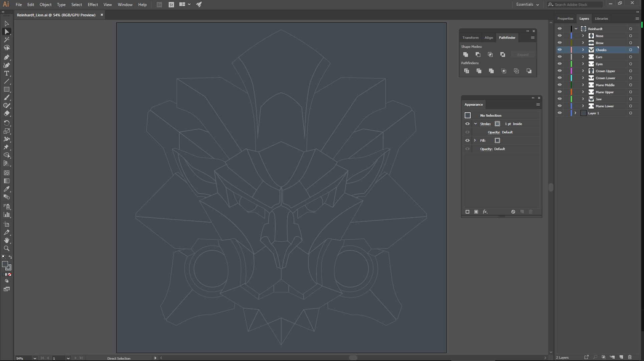This screenshot has height=361, width=644.
Task: Select the Type tool
Action: point(7,73)
